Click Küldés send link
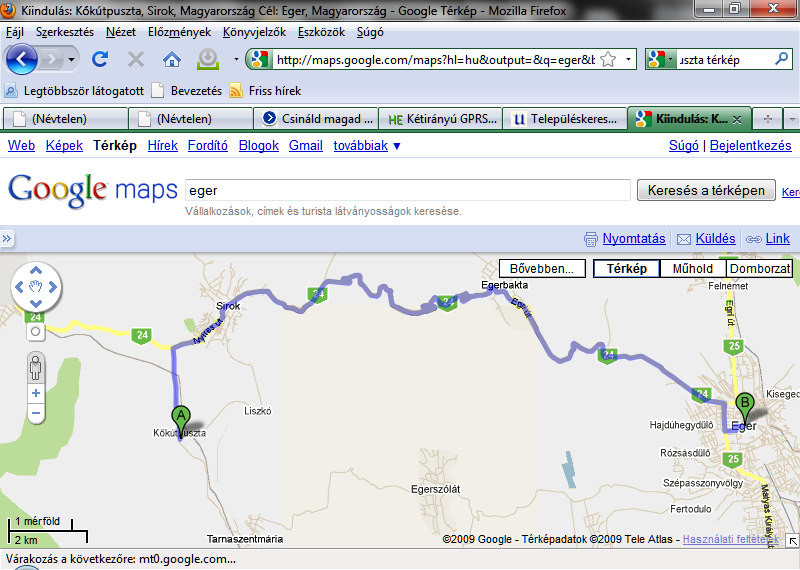 715,238
